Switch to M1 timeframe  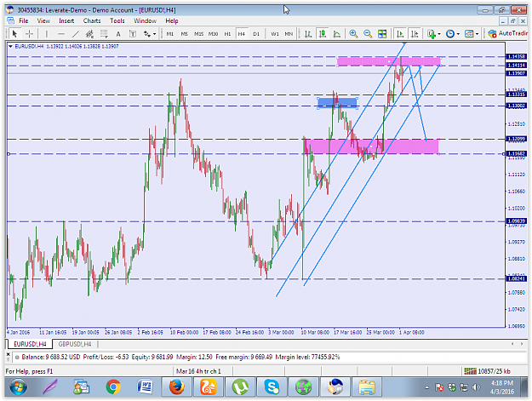click(x=170, y=34)
